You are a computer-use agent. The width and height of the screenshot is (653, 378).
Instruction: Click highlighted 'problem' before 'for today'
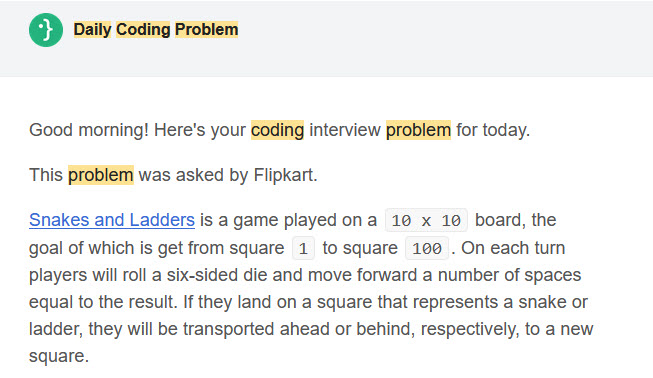point(419,130)
